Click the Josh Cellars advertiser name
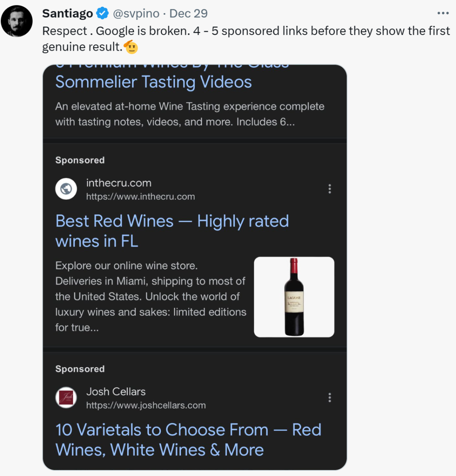The image size is (456, 476). 116,392
